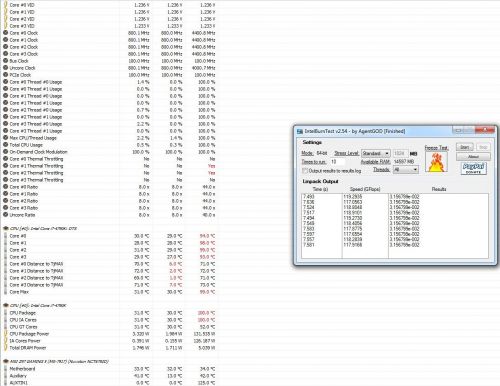Click the Uncore Clock sensor icon
500x386 pixels.
coord(5,68)
